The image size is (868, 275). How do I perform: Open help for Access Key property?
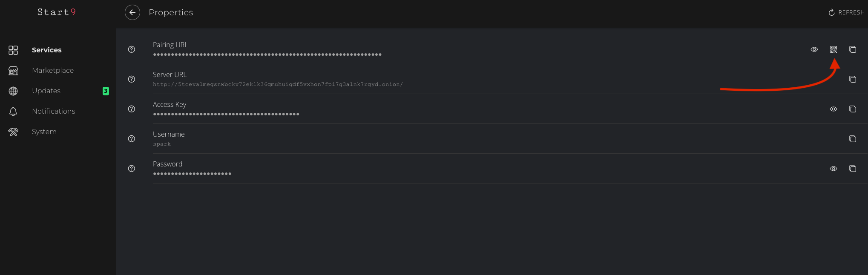pos(132,109)
